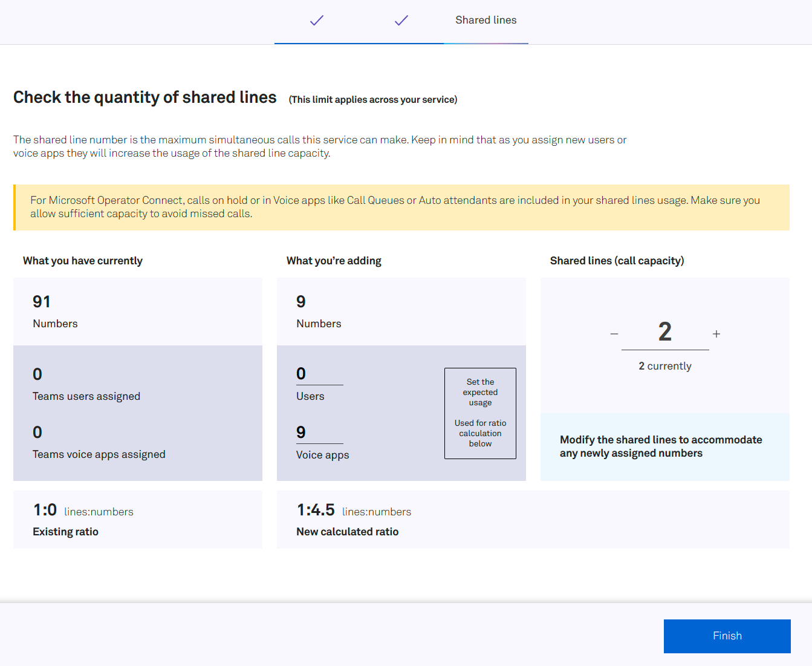Click the '91' Numbers value under What you have currently
812x666 pixels.
pos(42,302)
